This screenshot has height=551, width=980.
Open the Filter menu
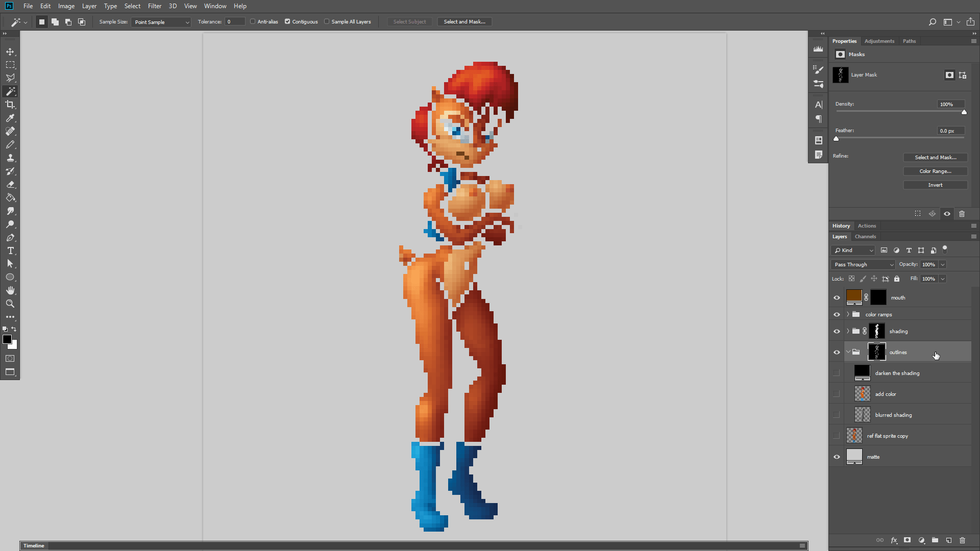[154, 6]
